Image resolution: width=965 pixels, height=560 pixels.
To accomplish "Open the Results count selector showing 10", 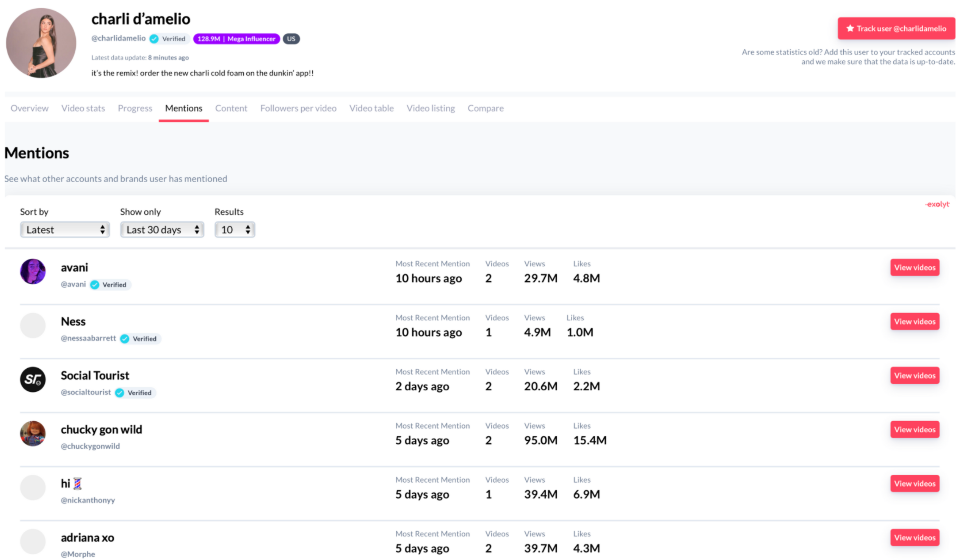I will (x=234, y=230).
